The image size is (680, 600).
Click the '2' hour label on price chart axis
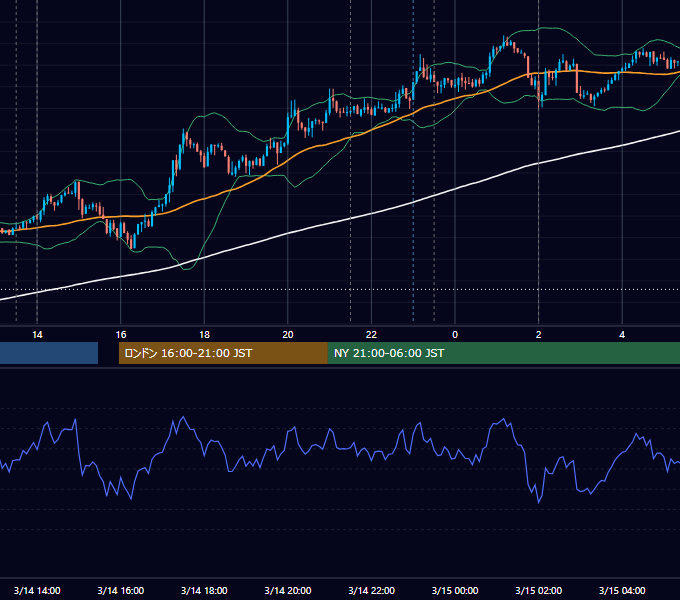click(538, 335)
